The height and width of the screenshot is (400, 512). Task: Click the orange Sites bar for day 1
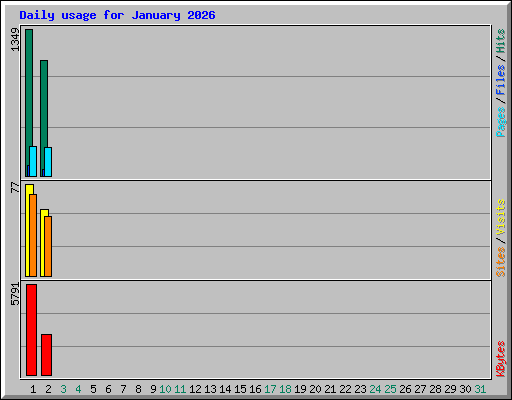[33, 235]
